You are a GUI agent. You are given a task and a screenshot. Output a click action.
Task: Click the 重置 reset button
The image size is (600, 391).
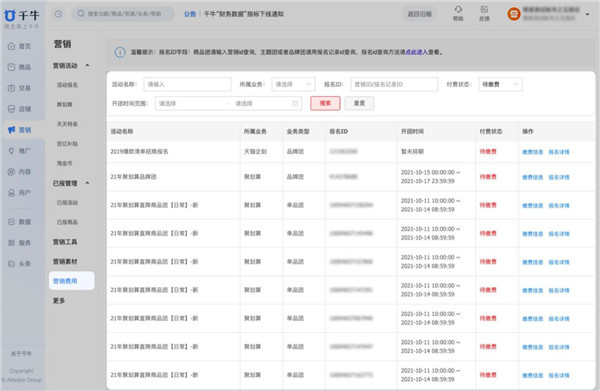click(x=359, y=103)
